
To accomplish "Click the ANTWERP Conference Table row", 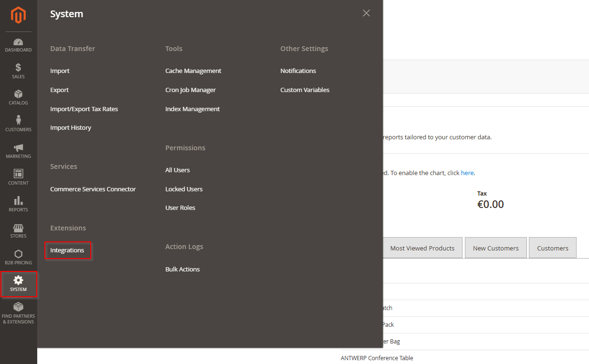I will [x=377, y=358].
